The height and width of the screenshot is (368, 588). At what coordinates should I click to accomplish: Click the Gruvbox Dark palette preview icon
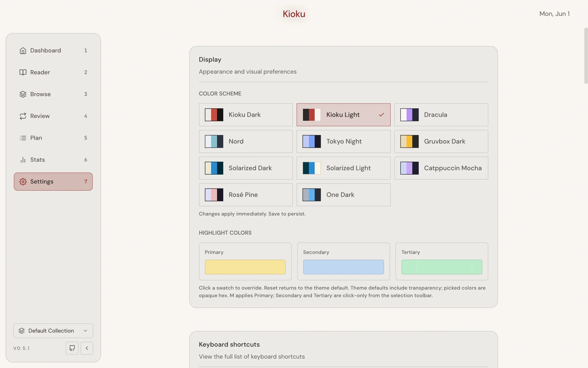coord(409,141)
